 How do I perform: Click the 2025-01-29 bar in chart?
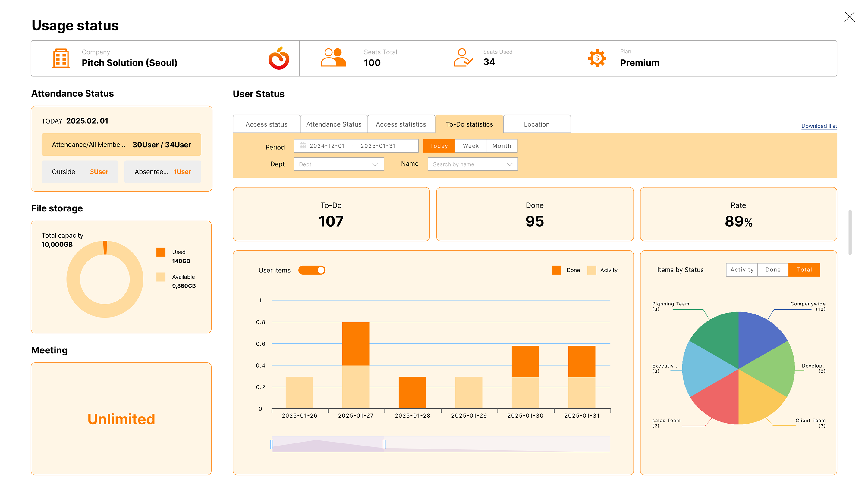469,393
